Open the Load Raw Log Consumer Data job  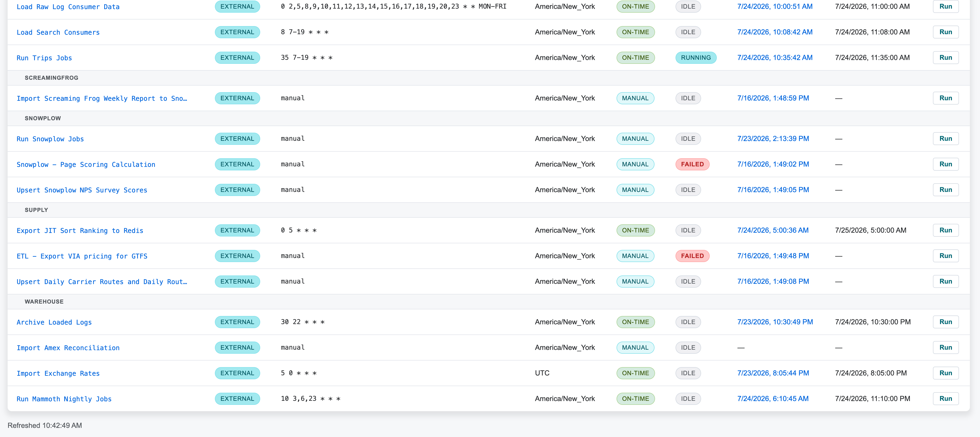click(x=68, y=7)
